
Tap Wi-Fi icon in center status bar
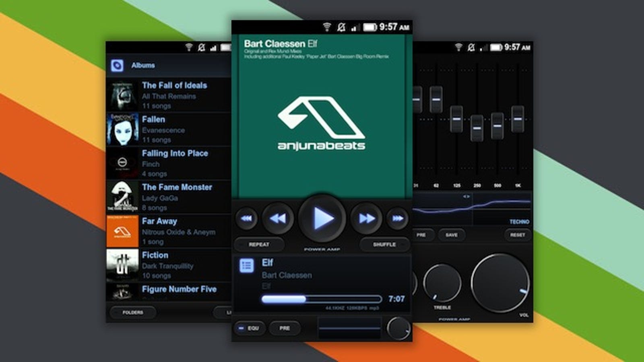click(327, 27)
